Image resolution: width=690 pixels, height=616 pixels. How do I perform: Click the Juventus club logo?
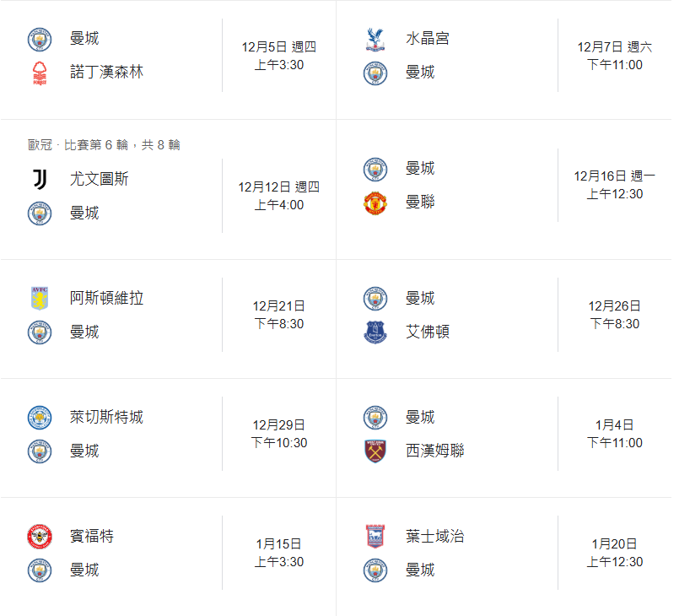[x=39, y=179]
